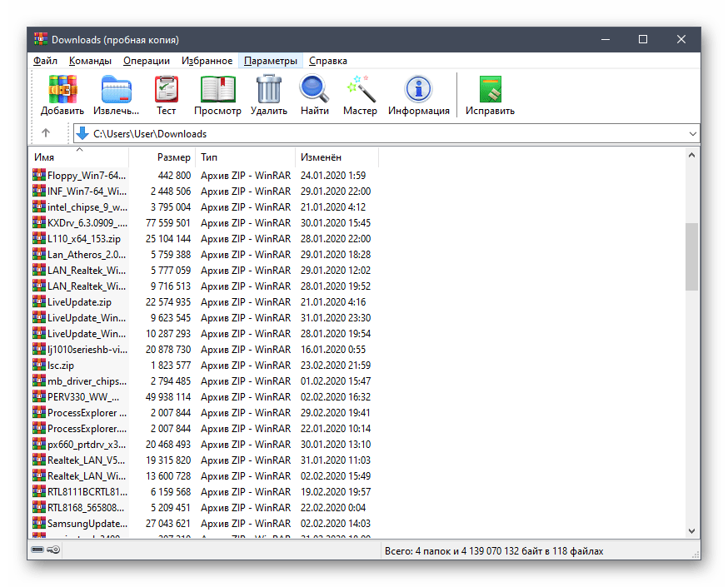This screenshot has width=728, height=587.
Task: Click the status bar total files text
Action: click(494, 551)
